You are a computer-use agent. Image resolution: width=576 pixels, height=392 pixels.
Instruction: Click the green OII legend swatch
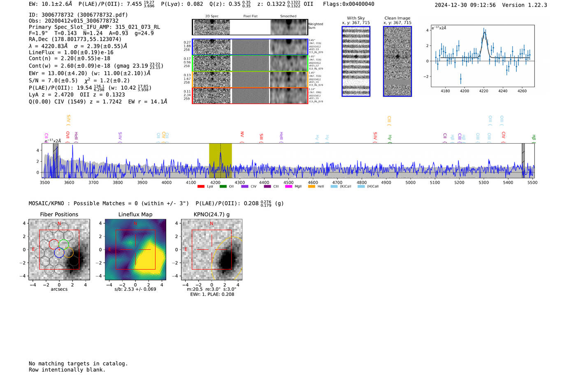click(223, 186)
